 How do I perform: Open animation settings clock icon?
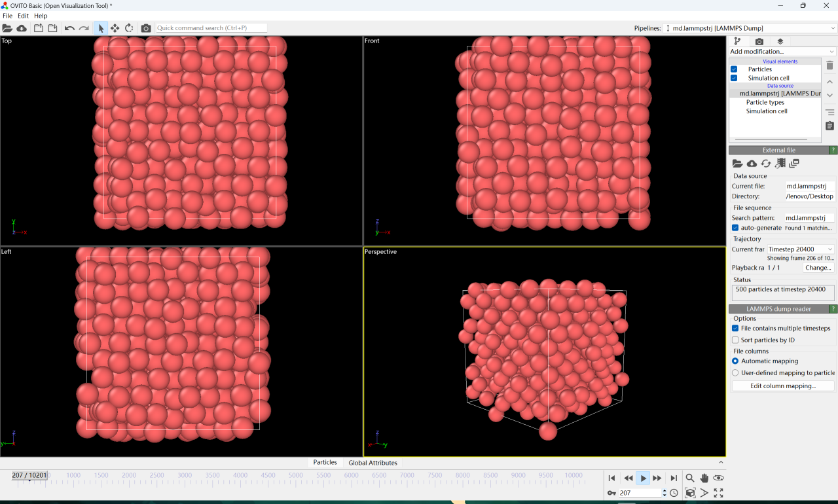pos(674,493)
